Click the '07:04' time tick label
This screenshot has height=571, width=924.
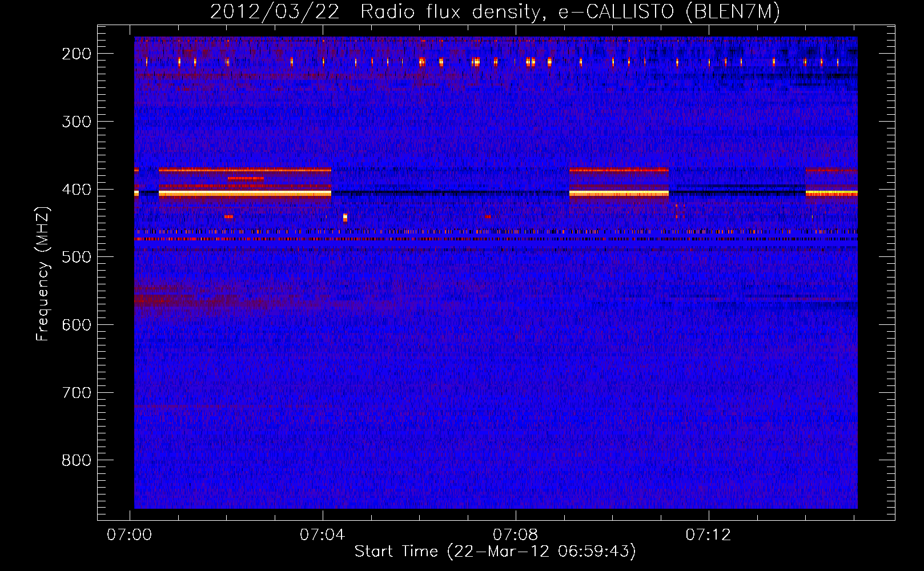coord(323,535)
